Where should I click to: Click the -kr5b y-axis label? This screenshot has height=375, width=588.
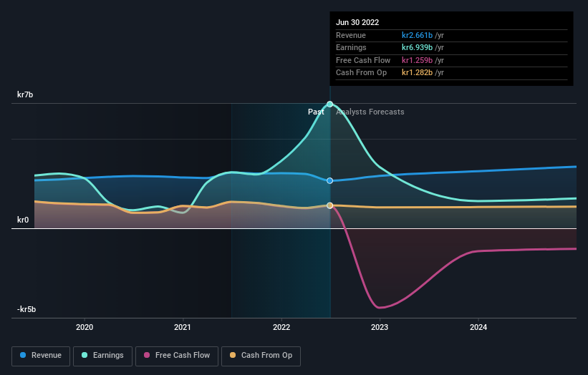pyautogui.click(x=26, y=309)
